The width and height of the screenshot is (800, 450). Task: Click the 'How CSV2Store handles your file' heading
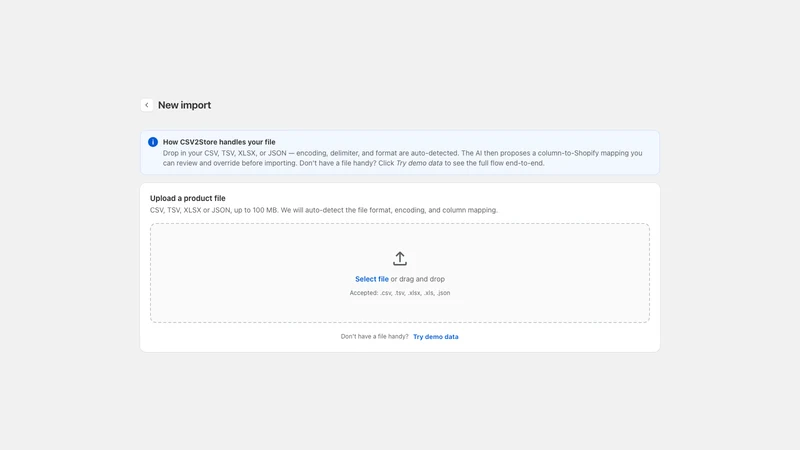(219, 142)
